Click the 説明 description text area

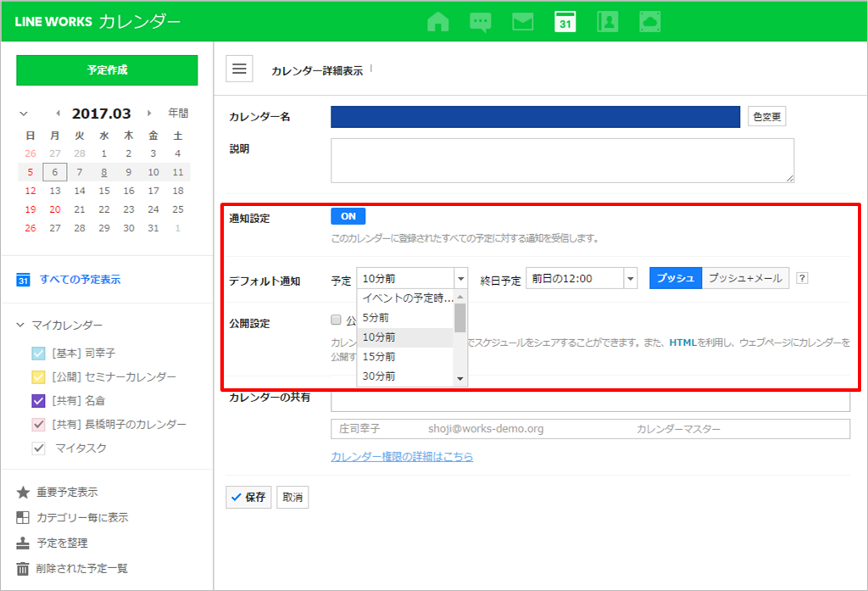[562, 160]
